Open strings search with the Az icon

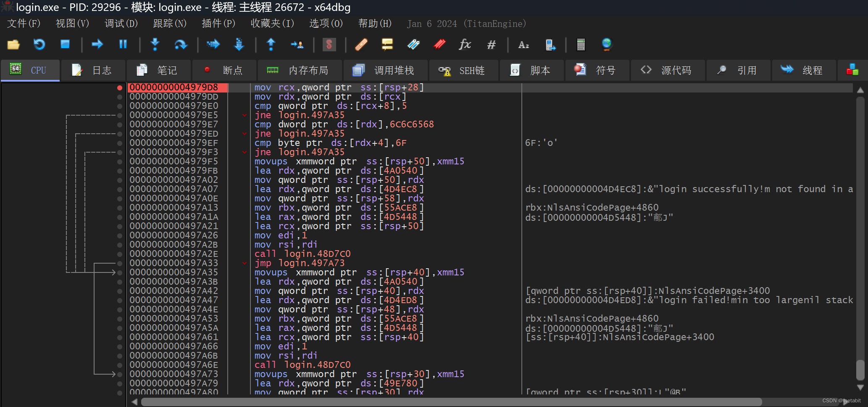coord(523,44)
